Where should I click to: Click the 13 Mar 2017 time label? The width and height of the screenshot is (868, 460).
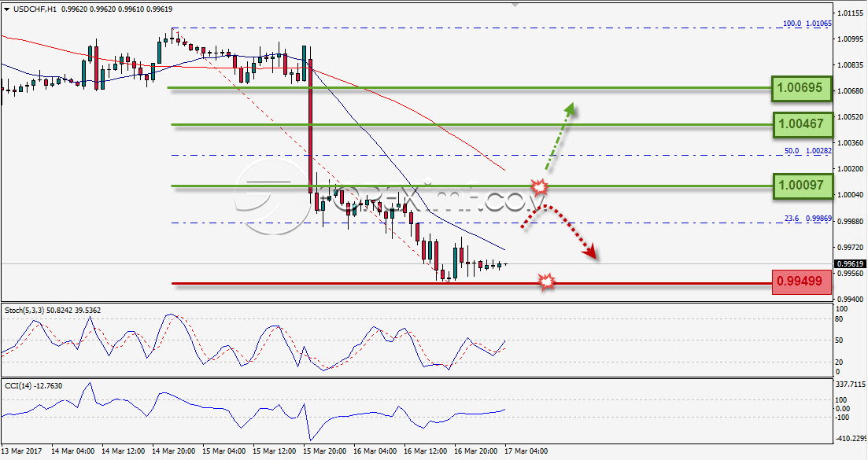22,451
